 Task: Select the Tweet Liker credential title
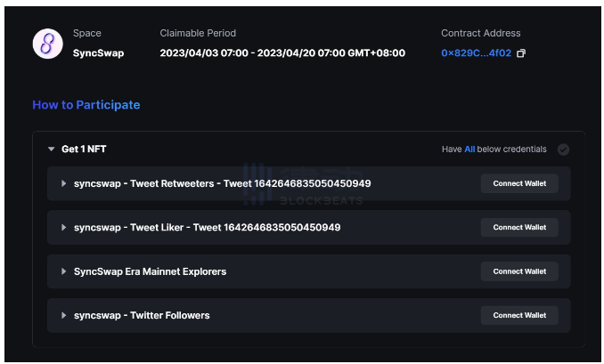[x=208, y=228]
